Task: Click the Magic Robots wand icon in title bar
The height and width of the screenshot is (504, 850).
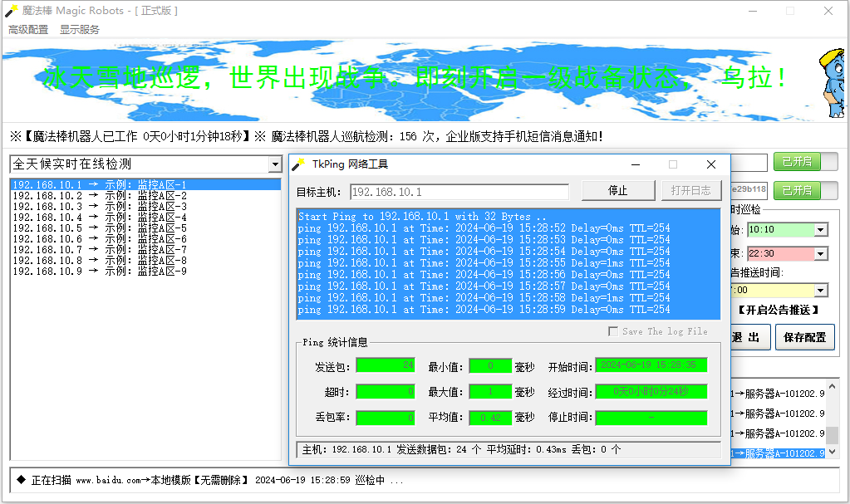Action: [x=12, y=10]
